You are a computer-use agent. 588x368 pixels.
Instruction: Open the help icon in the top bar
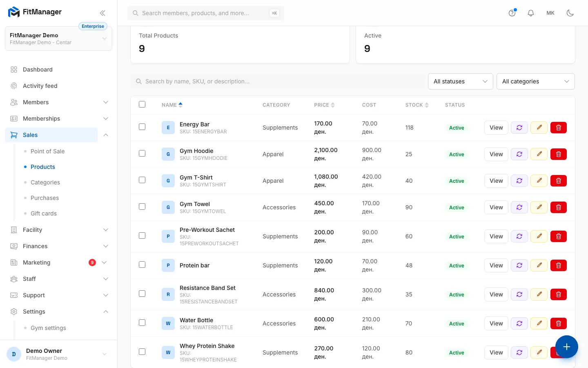(512, 13)
